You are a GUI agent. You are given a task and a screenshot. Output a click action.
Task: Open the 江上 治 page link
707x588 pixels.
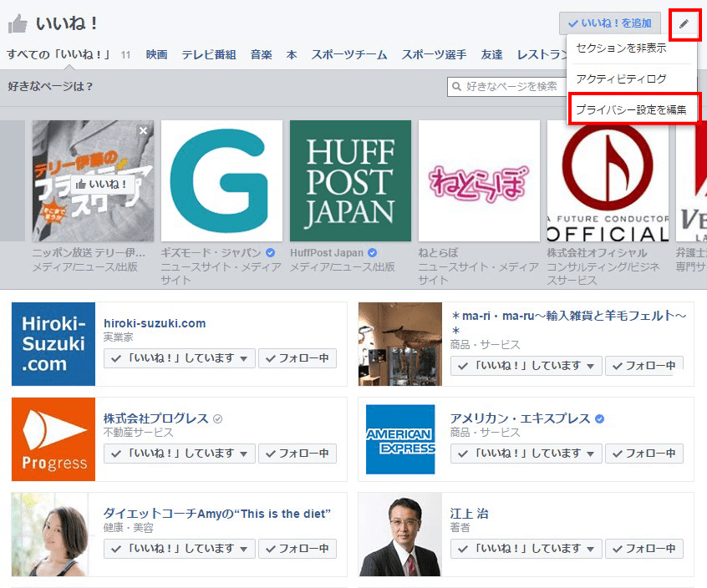(x=469, y=514)
